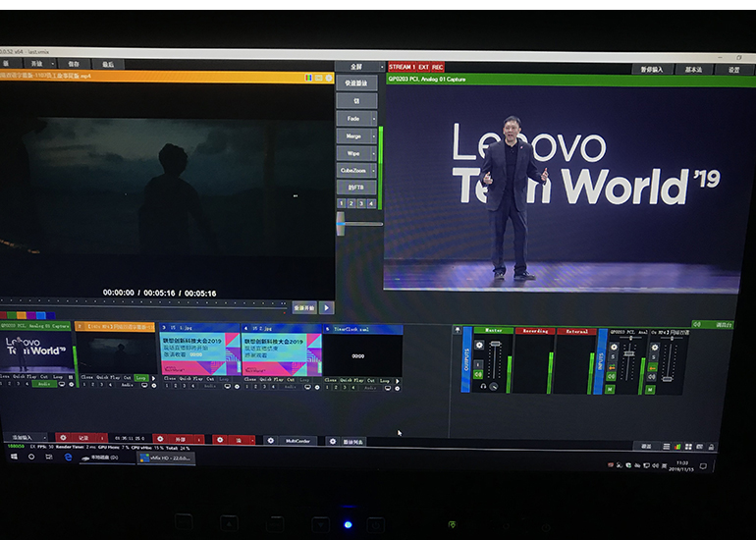This screenshot has width=756, height=540.
Task: Open Master output audio settings gear
Action: (x=479, y=345)
